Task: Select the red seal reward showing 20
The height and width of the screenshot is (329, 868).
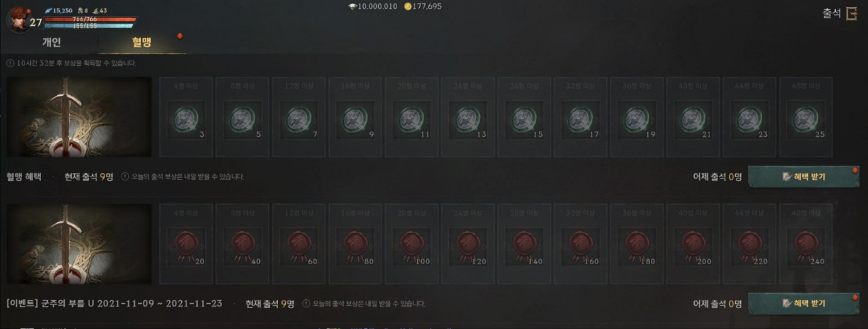Action: (186, 244)
